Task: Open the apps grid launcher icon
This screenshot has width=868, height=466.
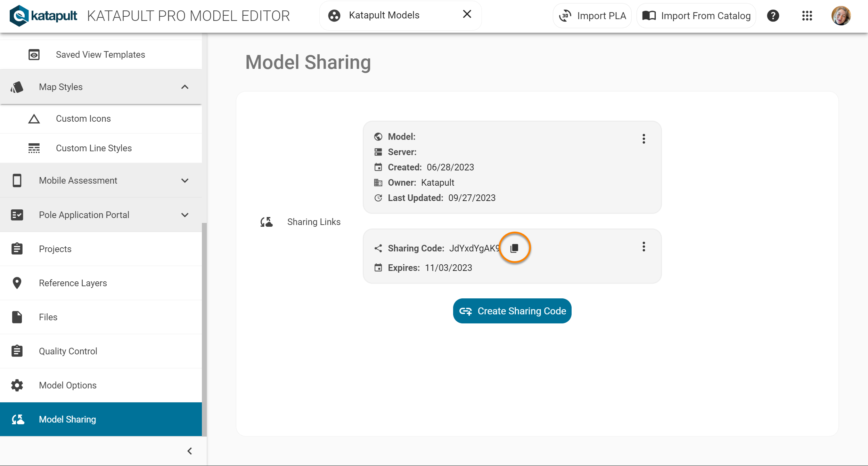Action: click(x=807, y=16)
